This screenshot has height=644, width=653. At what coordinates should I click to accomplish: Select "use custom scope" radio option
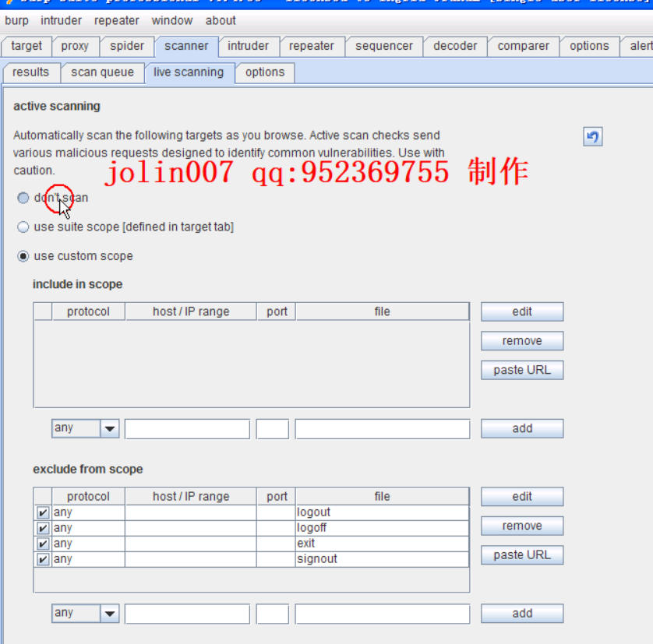(x=23, y=256)
